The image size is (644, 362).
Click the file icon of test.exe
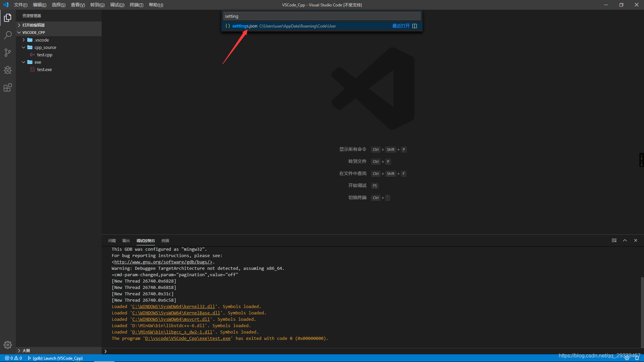point(33,69)
